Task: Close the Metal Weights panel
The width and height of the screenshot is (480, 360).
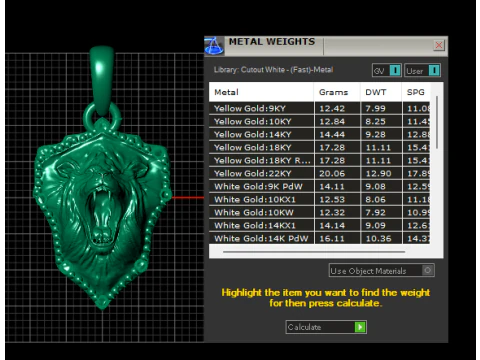Action: pos(439,45)
